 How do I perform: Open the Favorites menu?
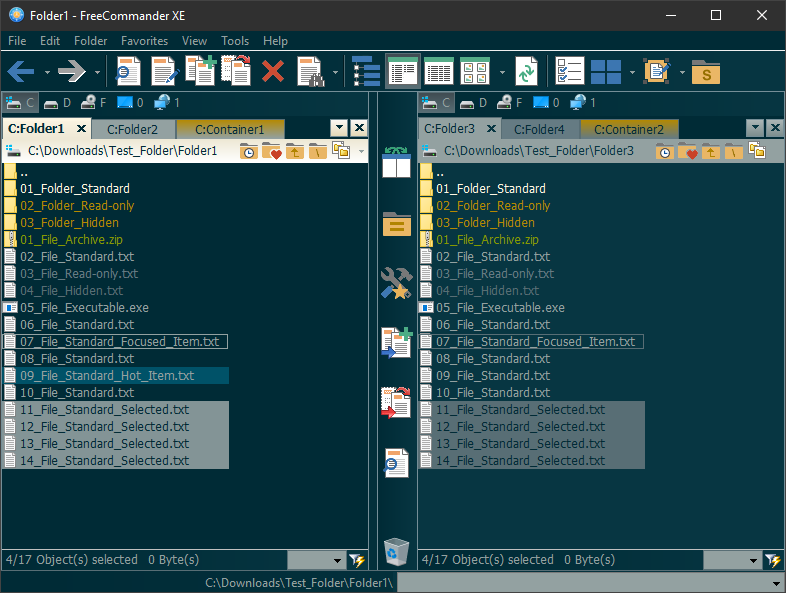(144, 41)
